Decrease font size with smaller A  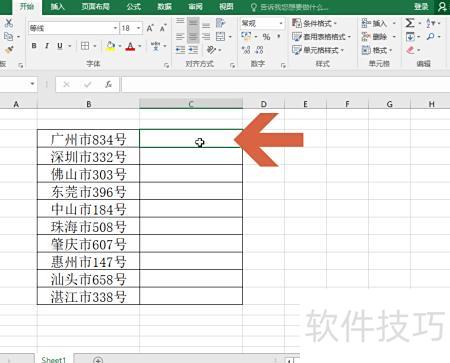pos(163,28)
